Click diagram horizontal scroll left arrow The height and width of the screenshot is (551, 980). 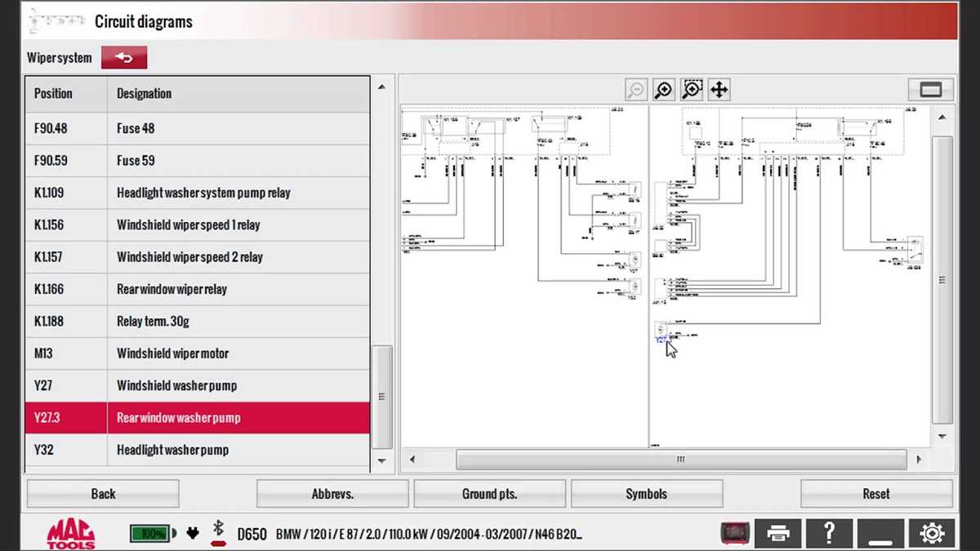click(412, 460)
